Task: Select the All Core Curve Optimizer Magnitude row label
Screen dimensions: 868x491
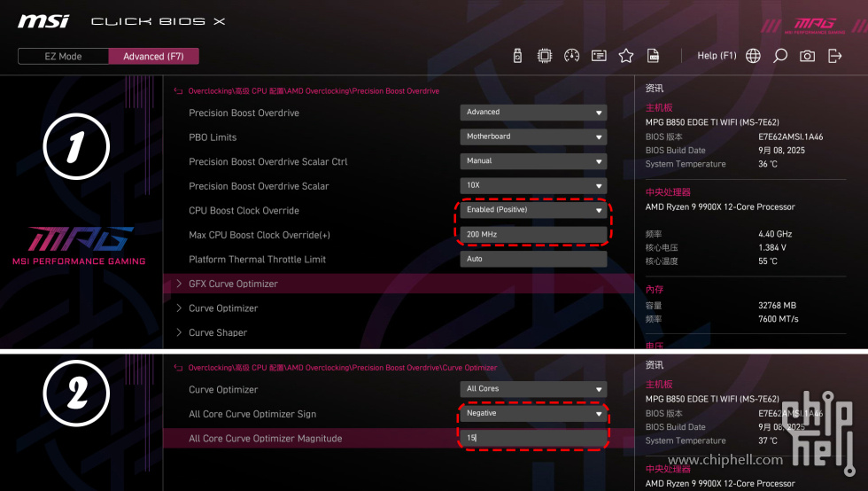Action: (x=265, y=439)
